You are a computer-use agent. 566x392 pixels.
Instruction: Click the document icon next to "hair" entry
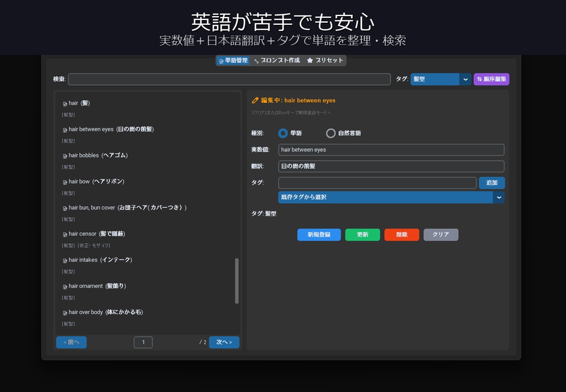(x=65, y=103)
